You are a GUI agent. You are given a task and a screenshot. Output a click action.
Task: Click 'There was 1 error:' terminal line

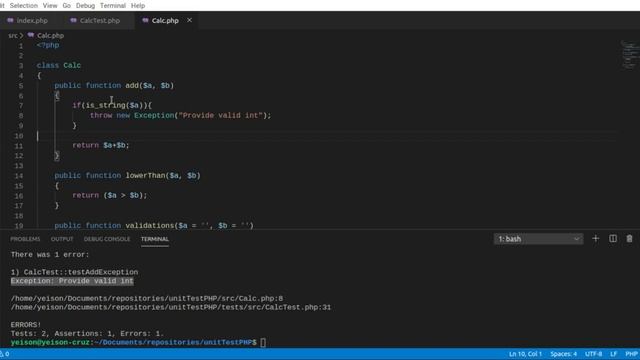[x=50, y=255]
